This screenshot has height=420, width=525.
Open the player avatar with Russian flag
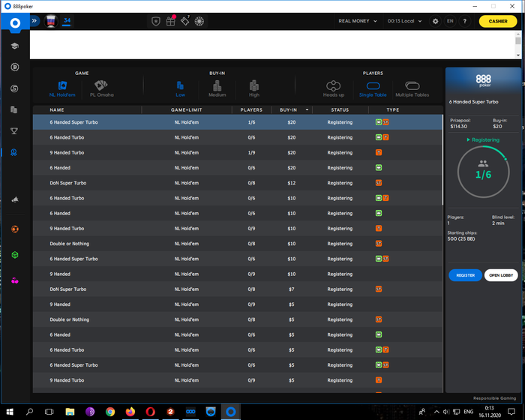coord(51,21)
